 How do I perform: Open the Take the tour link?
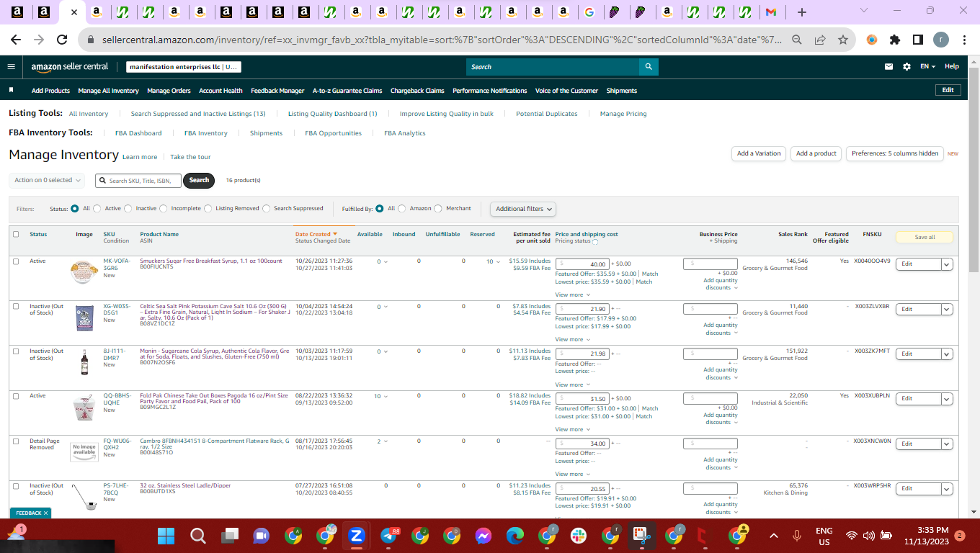[x=190, y=157]
